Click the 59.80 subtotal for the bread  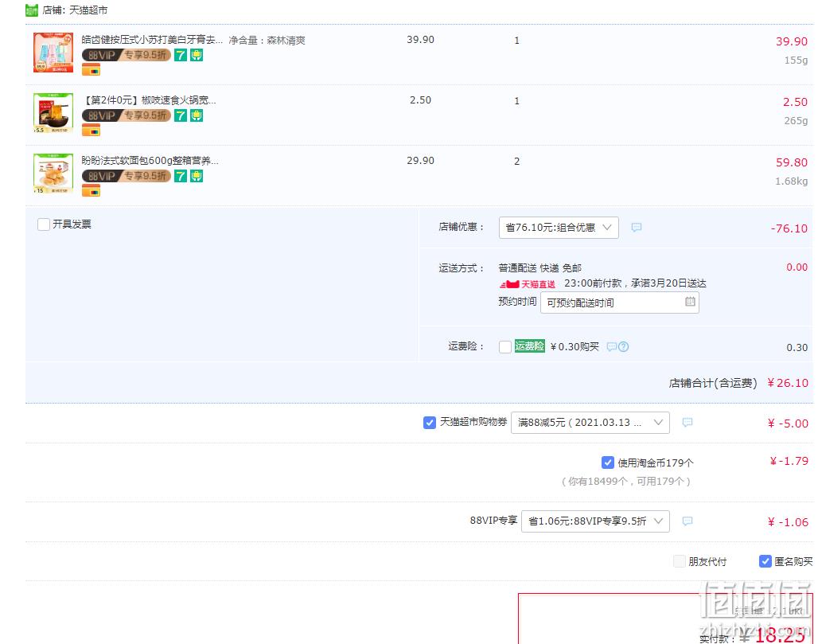[x=792, y=162]
